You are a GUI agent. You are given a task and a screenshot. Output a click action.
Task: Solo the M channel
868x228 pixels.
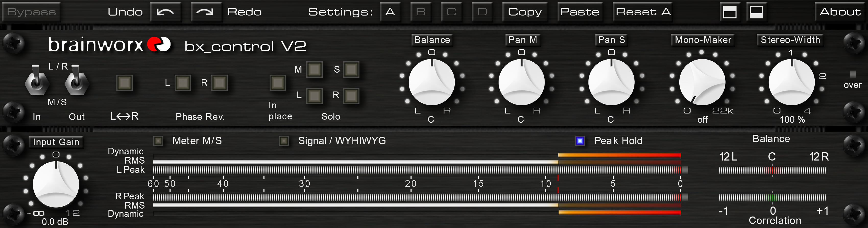pos(314,70)
